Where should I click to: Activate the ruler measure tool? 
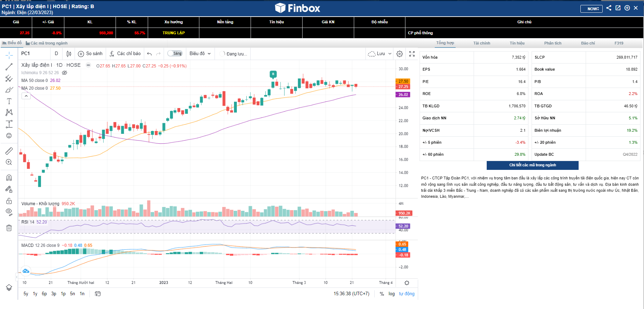(9, 151)
